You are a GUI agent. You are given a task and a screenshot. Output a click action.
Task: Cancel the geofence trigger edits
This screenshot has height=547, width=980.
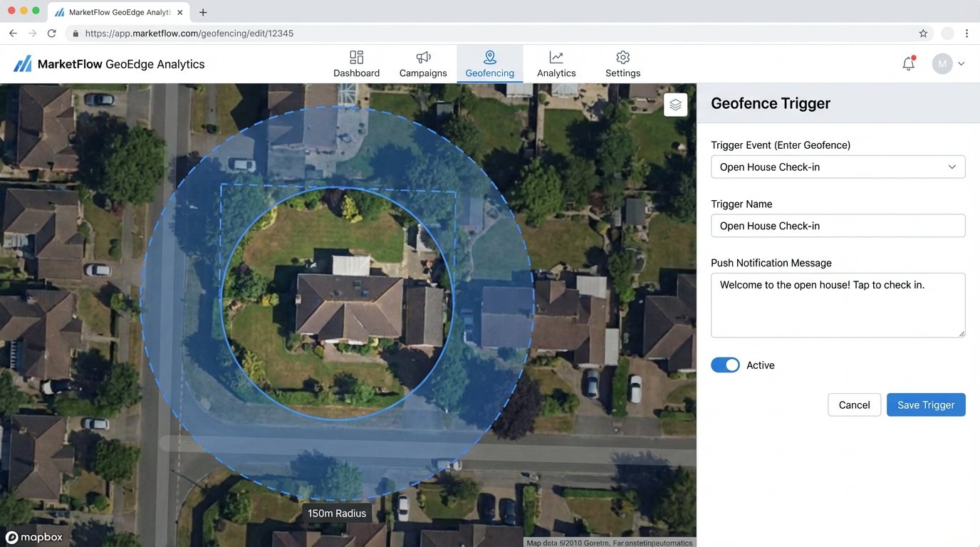click(854, 405)
